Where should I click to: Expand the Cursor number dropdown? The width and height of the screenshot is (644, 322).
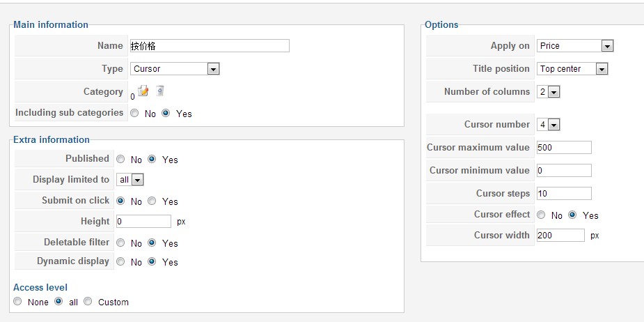[x=549, y=125]
